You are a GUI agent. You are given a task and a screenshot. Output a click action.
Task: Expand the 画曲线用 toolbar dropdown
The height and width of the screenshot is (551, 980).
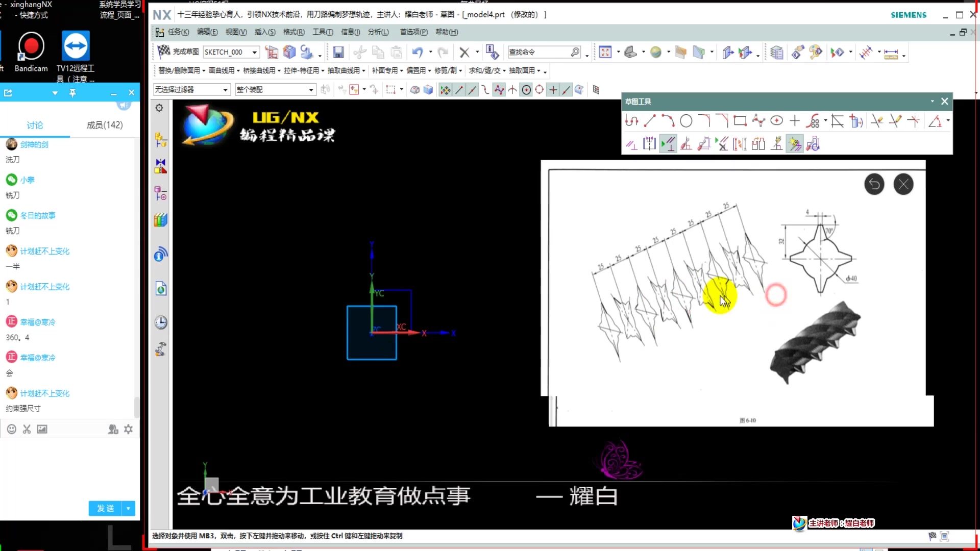pyautogui.click(x=238, y=71)
